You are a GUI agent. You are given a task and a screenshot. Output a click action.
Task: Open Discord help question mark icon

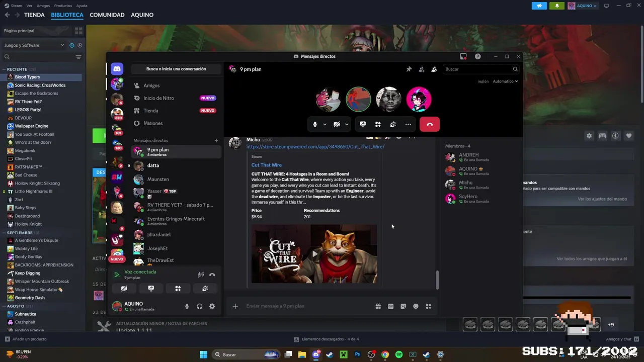point(477,56)
